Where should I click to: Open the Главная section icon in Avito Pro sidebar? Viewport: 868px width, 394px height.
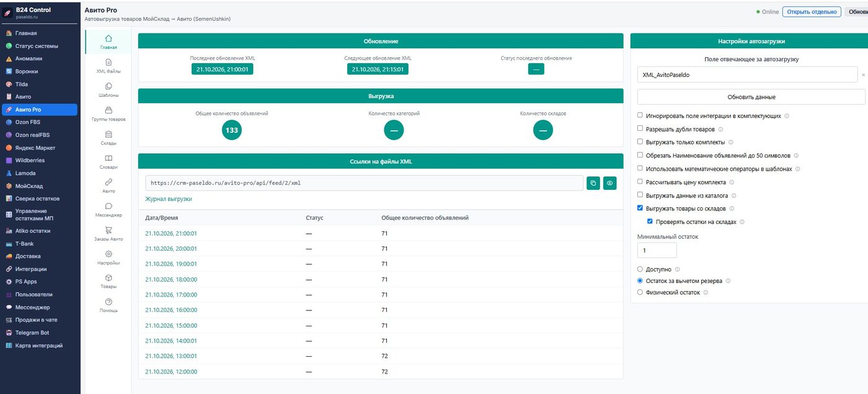tap(108, 38)
